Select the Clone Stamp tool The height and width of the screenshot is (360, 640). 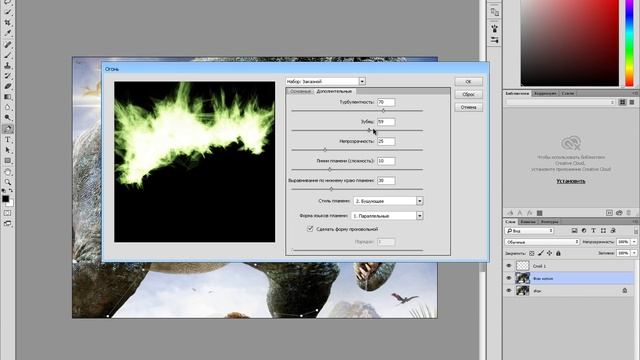(7, 65)
